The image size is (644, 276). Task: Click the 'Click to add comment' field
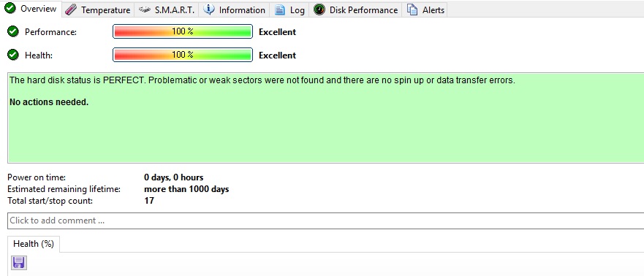[x=326, y=221]
